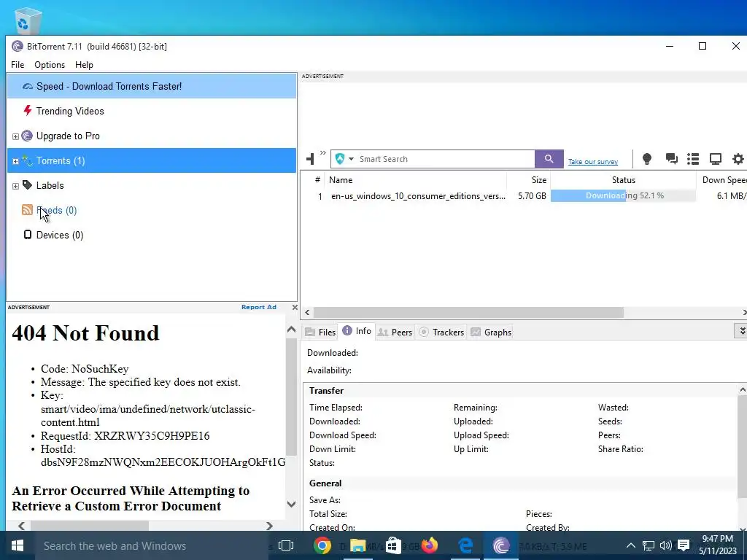Open the search provider dropdown arrow
Viewport: 747px width, 560px height.
351,158
